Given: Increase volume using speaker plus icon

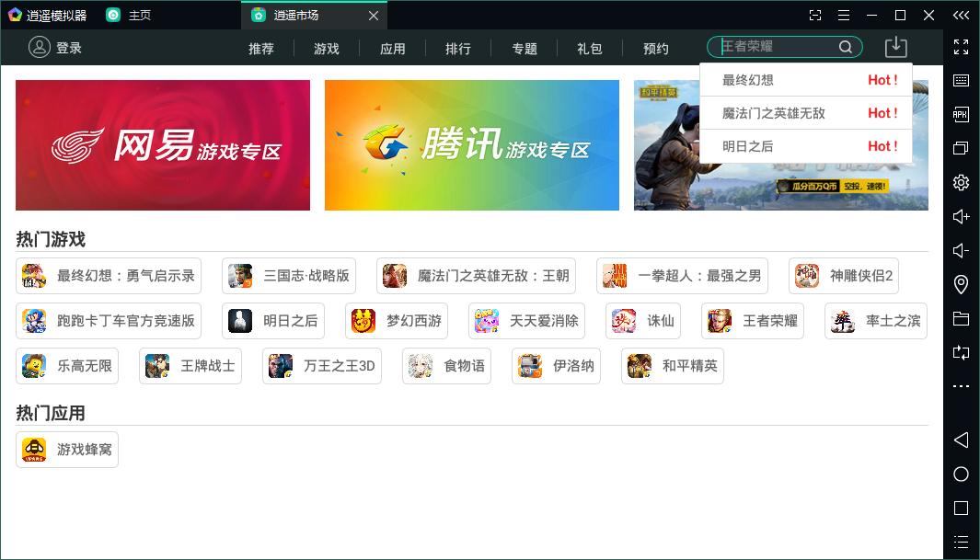Looking at the screenshot, I should (961, 216).
